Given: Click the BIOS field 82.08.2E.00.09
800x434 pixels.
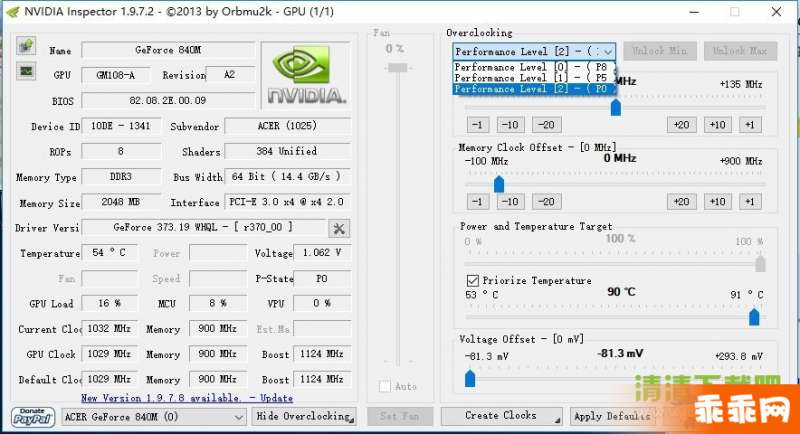Looking at the screenshot, I should tap(168, 100).
